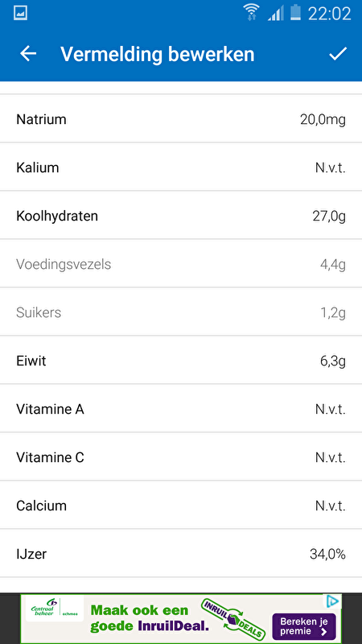The height and width of the screenshot is (644, 362).
Task: Tap the Wi-Fi status icon
Action: click(x=250, y=12)
